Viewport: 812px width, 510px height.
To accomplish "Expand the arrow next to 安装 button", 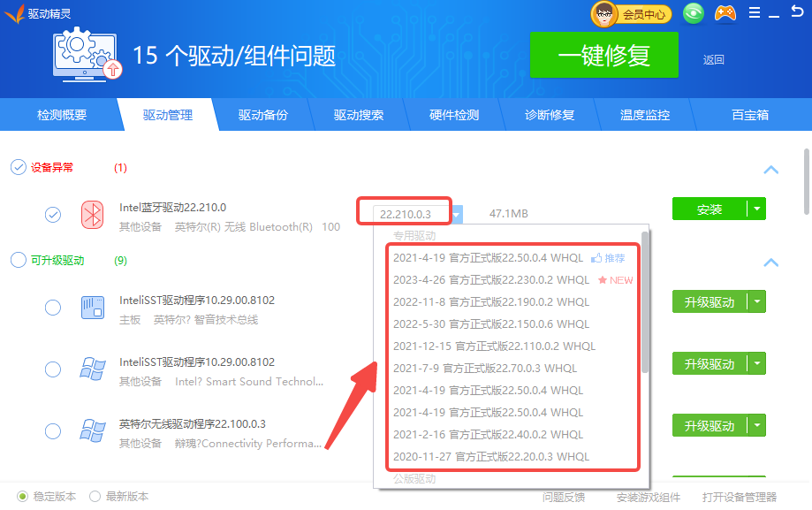I will 756,209.
